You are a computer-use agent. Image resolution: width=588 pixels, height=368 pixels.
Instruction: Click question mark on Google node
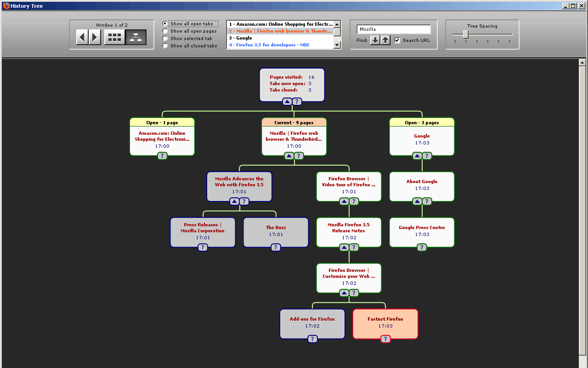pos(427,156)
